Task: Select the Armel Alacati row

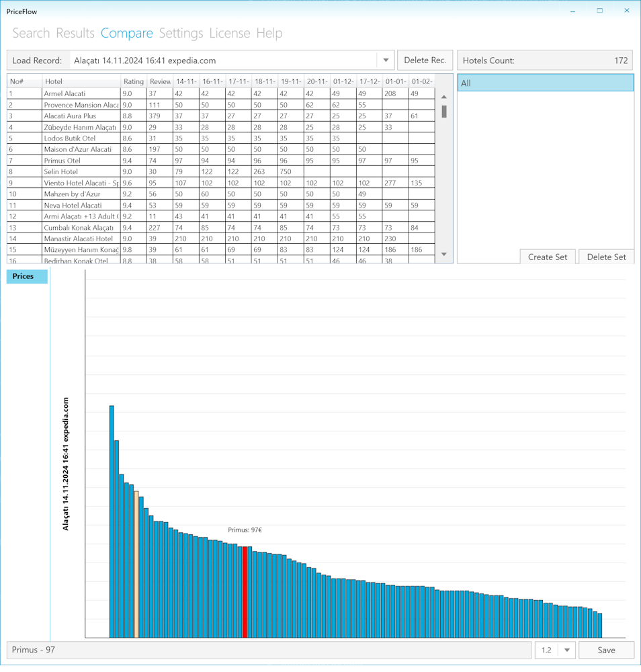Action: pyautogui.click(x=220, y=93)
